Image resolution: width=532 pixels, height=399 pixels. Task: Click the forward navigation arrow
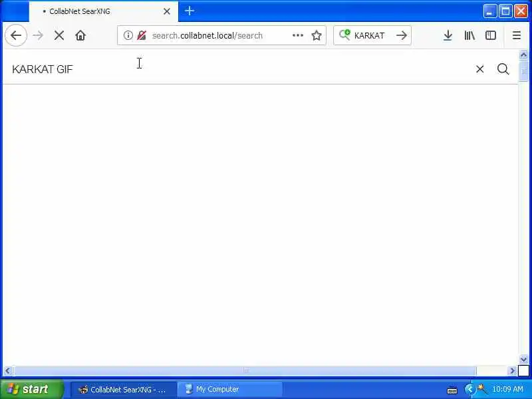pyautogui.click(x=38, y=35)
